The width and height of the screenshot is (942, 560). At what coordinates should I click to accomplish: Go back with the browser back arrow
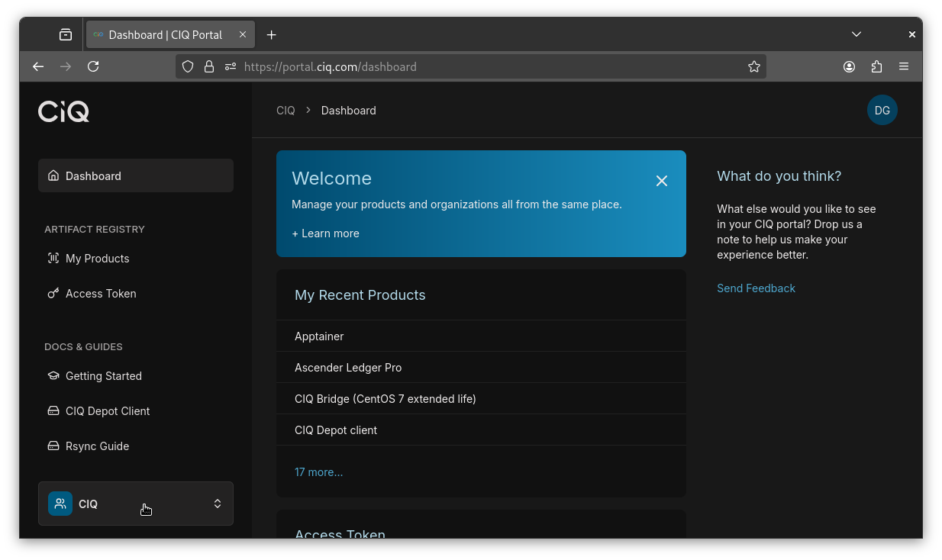[38, 67]
